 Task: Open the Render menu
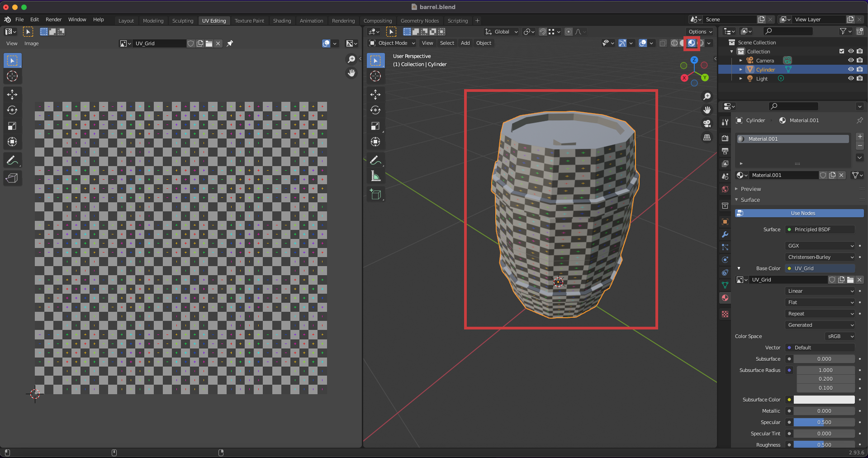point(53,19)
